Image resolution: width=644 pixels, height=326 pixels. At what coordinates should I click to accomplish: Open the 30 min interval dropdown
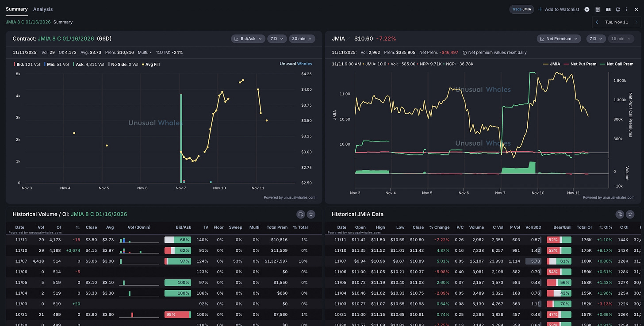click(302, 39)
